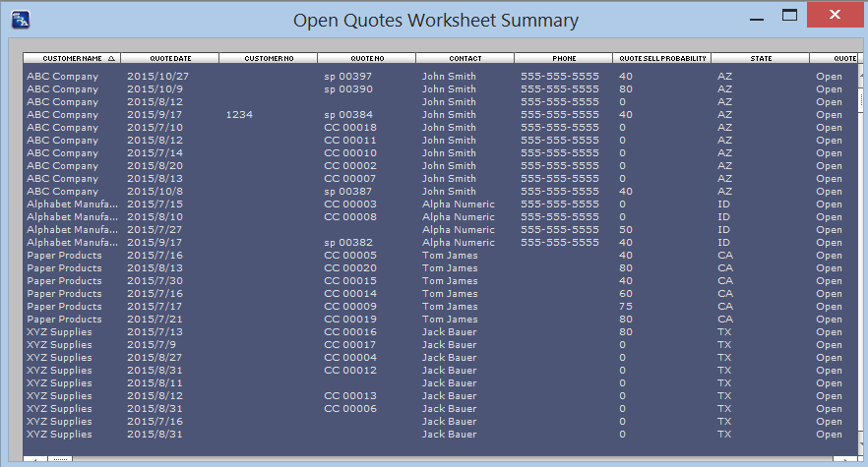868x467 pixels.
Task: Select Paper Products quote CC 00009
Action: point(349,307)
